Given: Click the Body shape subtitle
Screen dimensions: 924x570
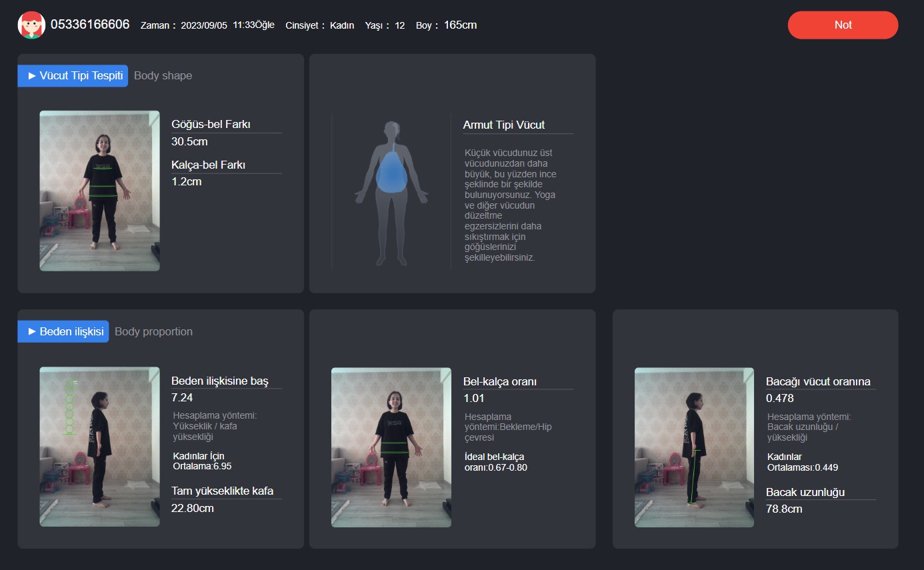Looking at the screenshot, I should (x=163, y=76).
